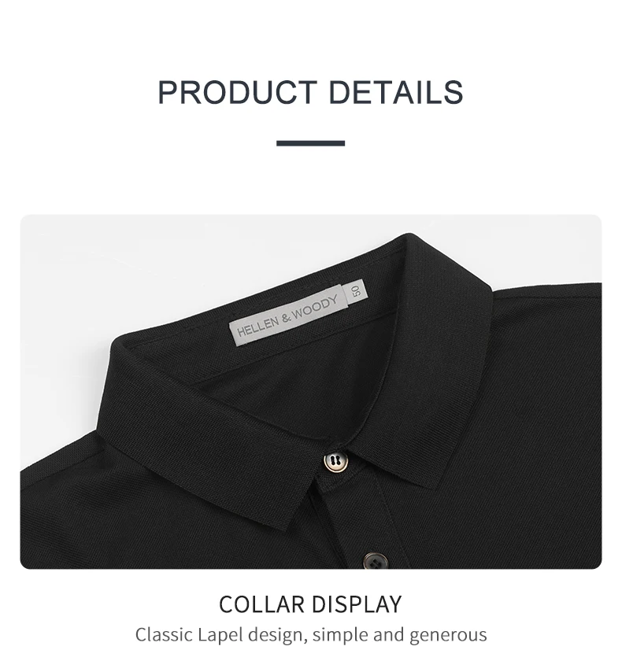Click the HELLEN & WOODY brand label
This screenshot has height=672, width=622.
[x=288, y=316]
